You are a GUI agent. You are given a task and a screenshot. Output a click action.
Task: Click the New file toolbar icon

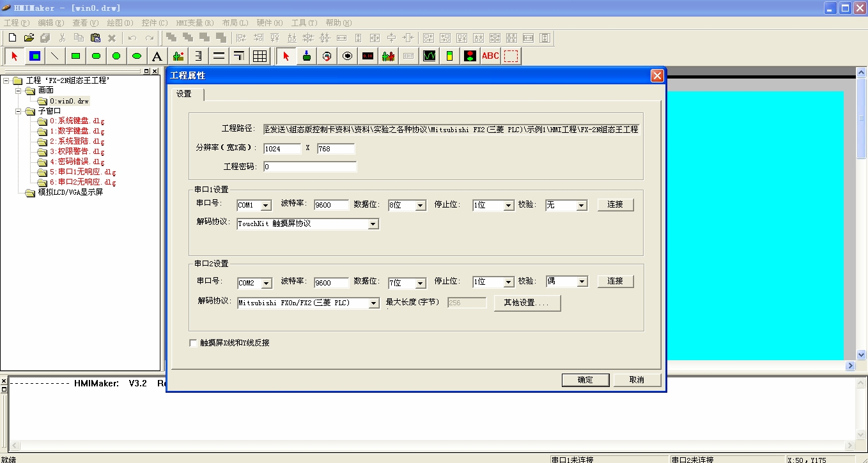pyautogui.click(x=12, y=38)
